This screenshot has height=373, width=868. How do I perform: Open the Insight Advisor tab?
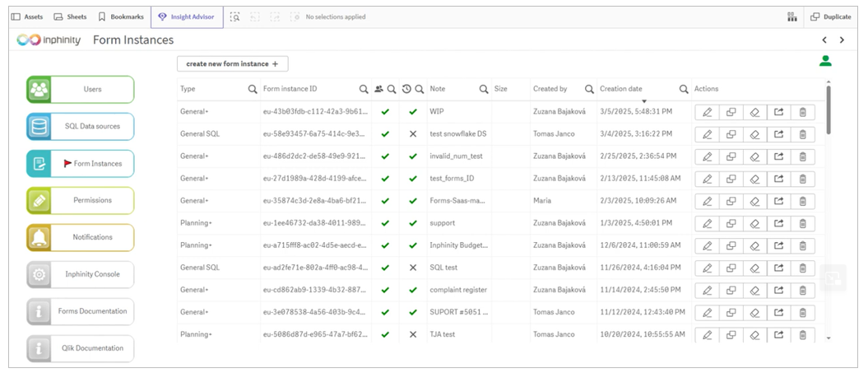pos(187,17)
